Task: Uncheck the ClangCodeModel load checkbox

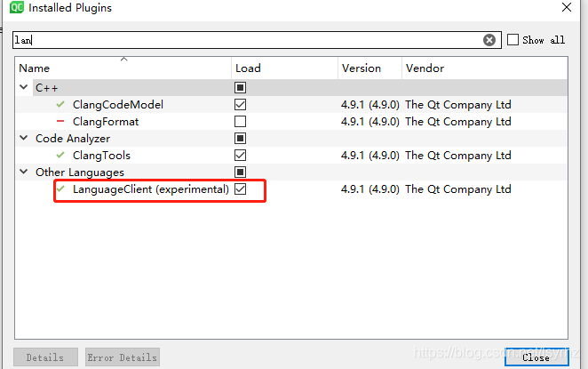Action: (240, 104)
